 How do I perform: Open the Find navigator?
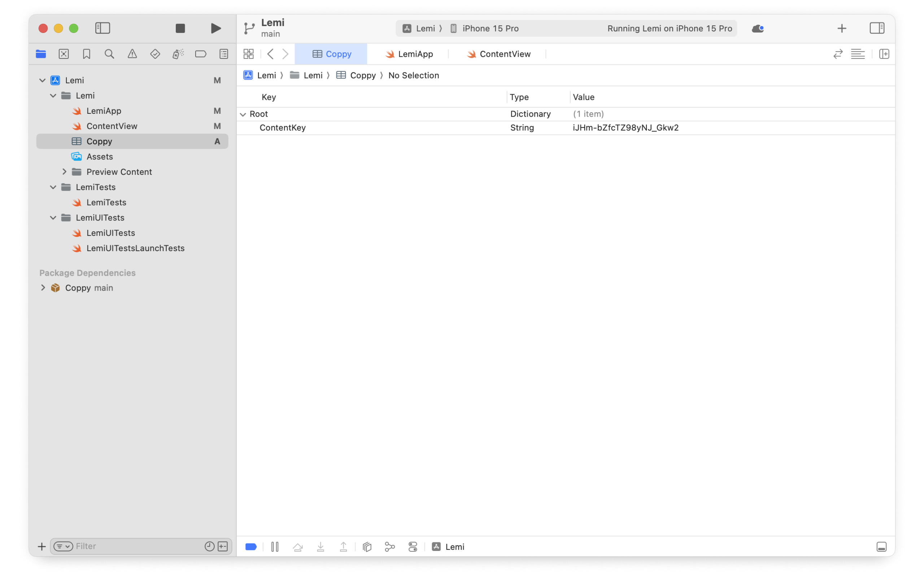coord(109,54)
